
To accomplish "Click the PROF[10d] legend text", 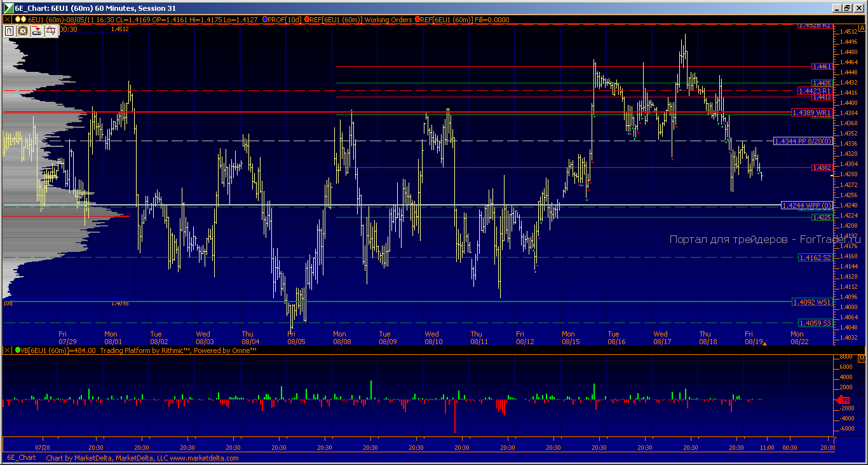I will coord(285,20).
